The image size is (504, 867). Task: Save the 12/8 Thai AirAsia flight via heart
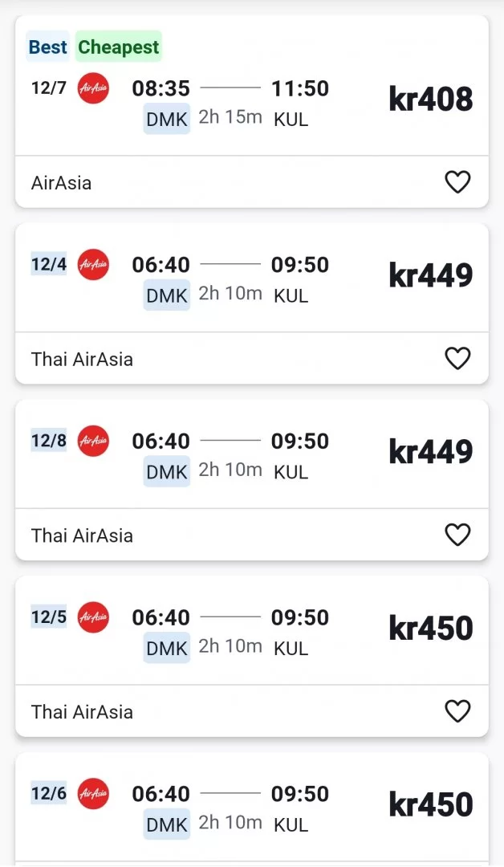point(457,535)
